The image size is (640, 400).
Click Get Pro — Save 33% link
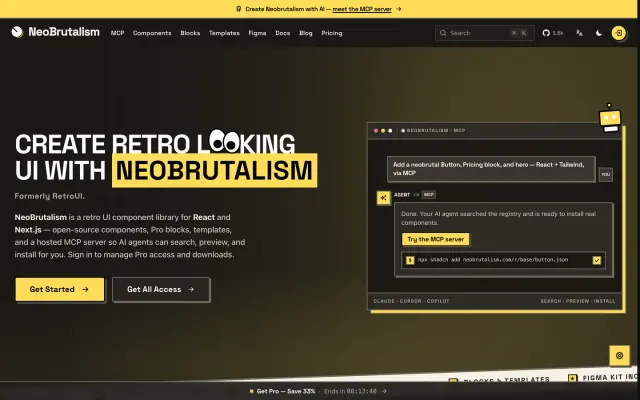click(286, 391)
